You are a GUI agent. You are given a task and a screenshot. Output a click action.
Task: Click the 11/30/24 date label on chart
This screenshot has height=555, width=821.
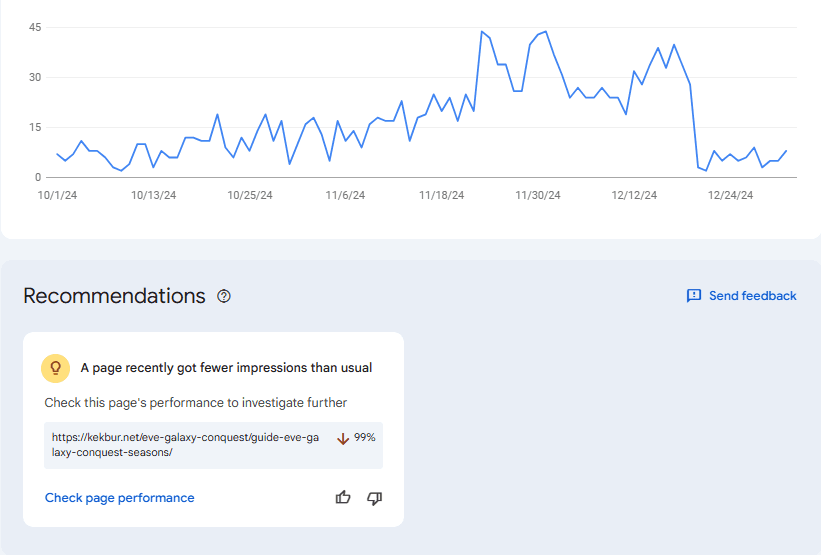click(537, 196)
